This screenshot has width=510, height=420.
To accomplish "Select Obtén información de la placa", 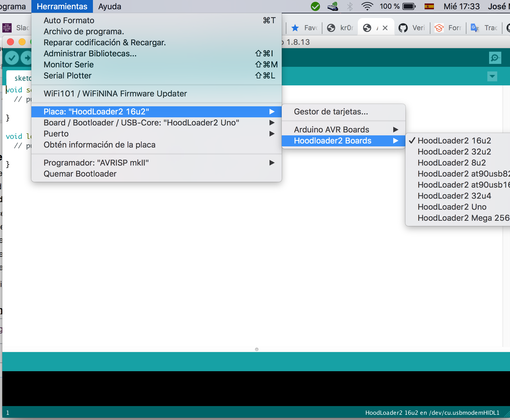I will point(157,145).
